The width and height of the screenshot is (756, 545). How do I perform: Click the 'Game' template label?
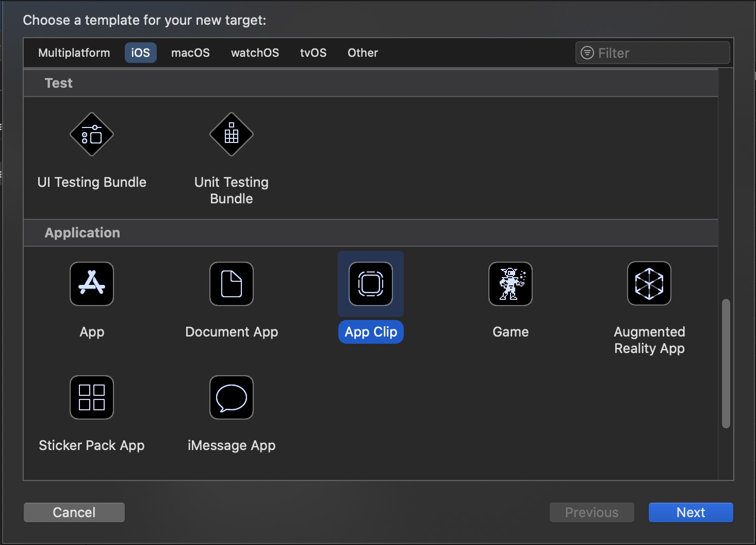pos(511,332)
